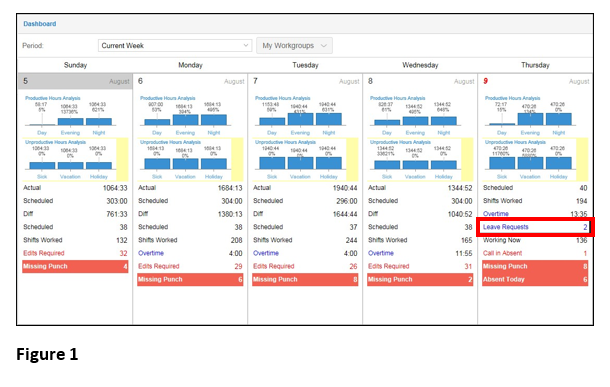Open Sunday's Unproductive Hours Analysis chart
This screenshot has width=610, height=387.
click(x=75, y=159)
